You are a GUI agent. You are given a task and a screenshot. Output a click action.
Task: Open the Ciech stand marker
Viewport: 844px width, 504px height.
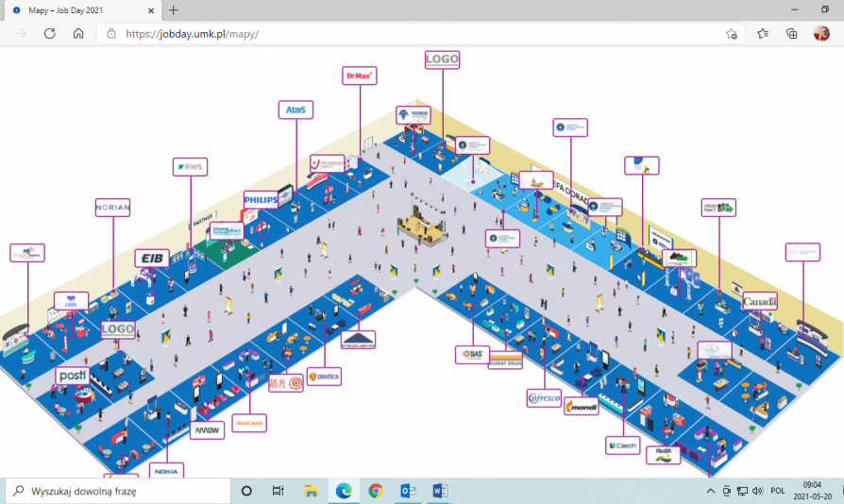point(623,445)
